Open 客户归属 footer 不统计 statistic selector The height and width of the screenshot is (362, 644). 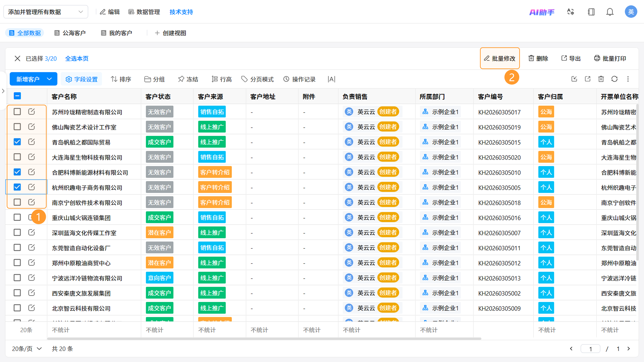click(x=547, y=330)
